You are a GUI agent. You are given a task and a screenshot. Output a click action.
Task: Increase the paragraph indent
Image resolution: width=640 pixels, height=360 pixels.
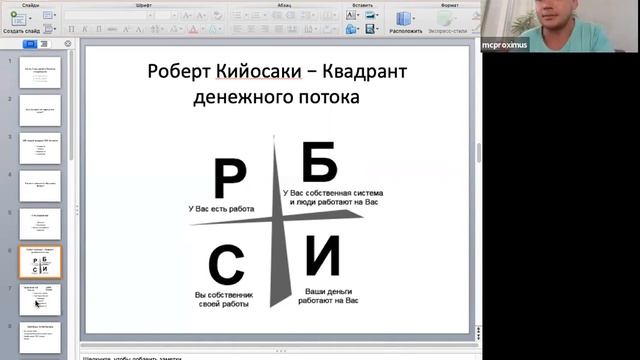(x=291, y=16)
